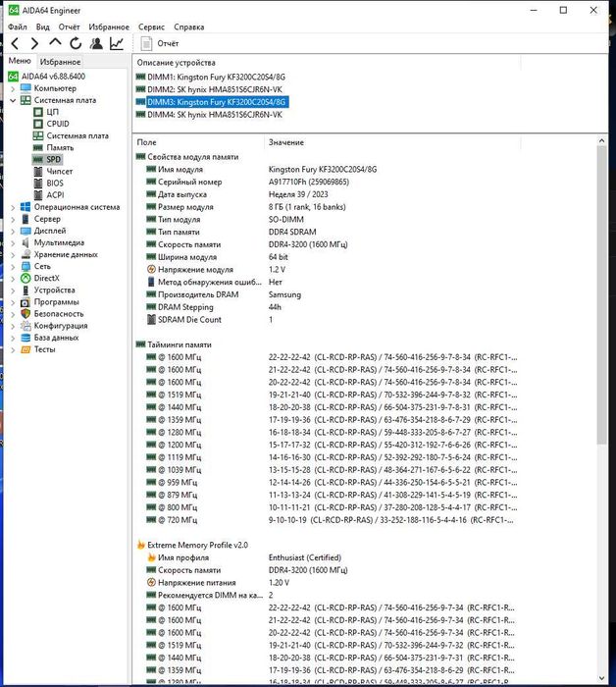Open the ACPI item in the tree
Image resolution: width=616 pixels, height=687 pixels.
click(x=55, y=195)
